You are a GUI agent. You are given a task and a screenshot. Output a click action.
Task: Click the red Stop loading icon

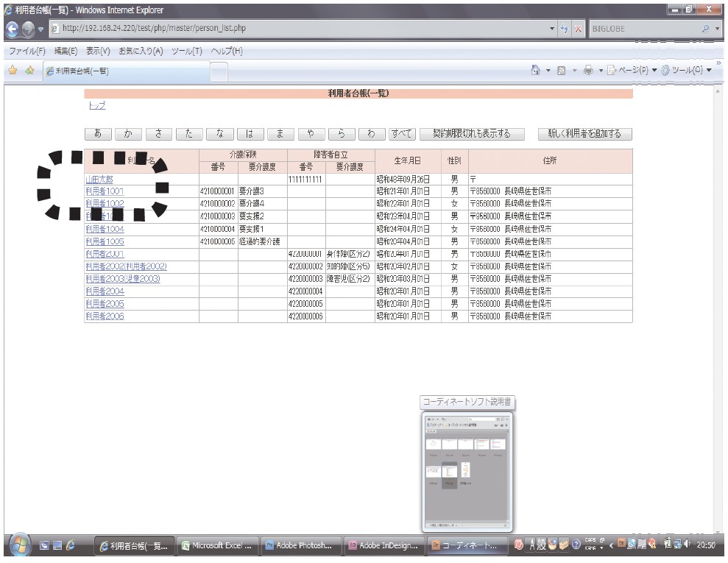point(578,29)
